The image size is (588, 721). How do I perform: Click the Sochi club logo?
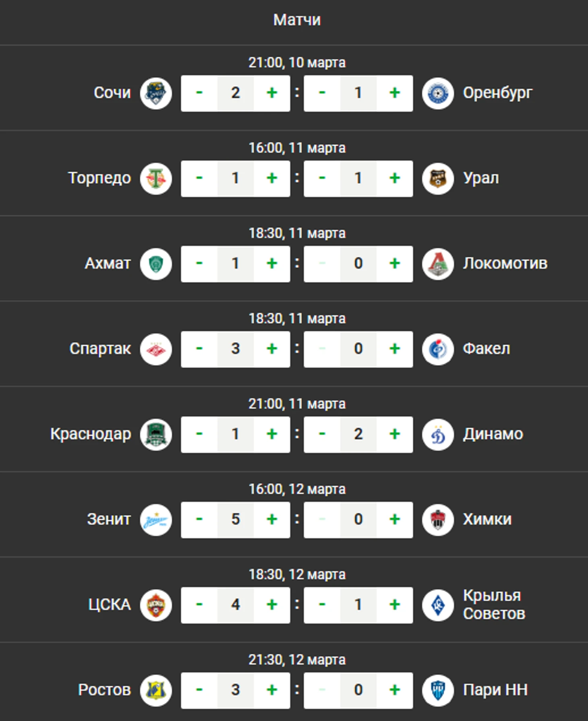(156, 93)
